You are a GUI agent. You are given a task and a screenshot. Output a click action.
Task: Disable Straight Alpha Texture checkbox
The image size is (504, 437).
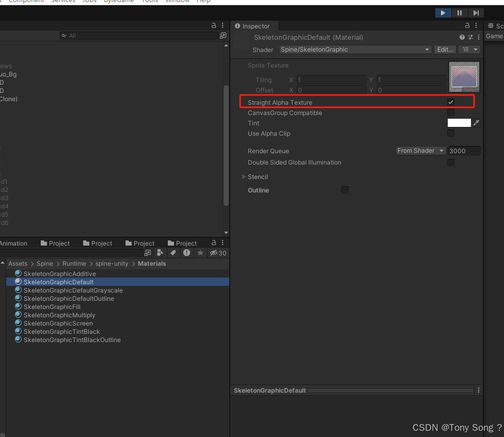tap(451, 102)
